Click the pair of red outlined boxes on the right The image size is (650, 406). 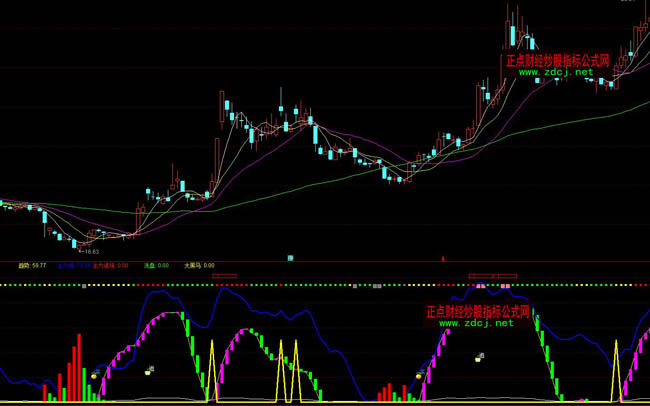click(494, 275)
